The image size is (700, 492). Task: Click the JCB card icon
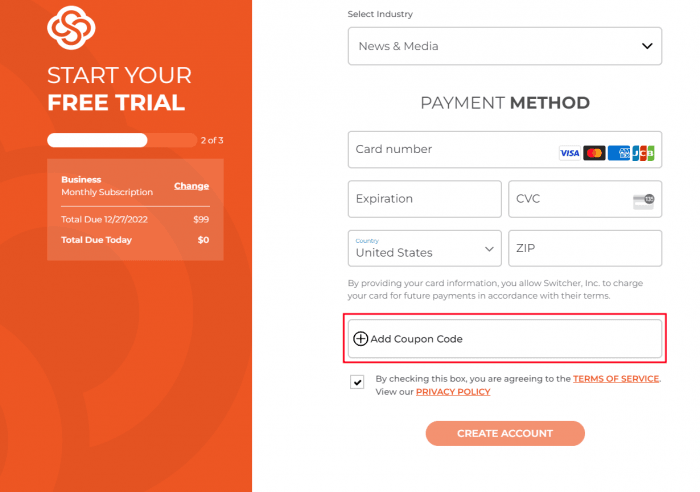(x=643, y=153)
